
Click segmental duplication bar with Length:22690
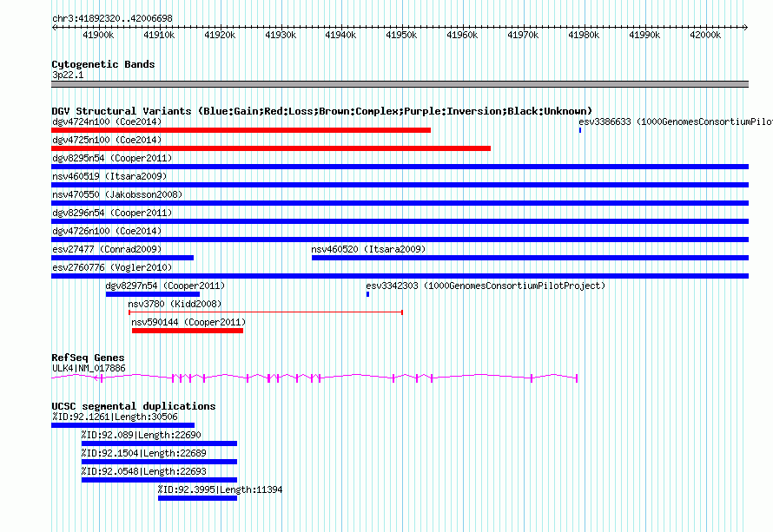coord(159,443)
